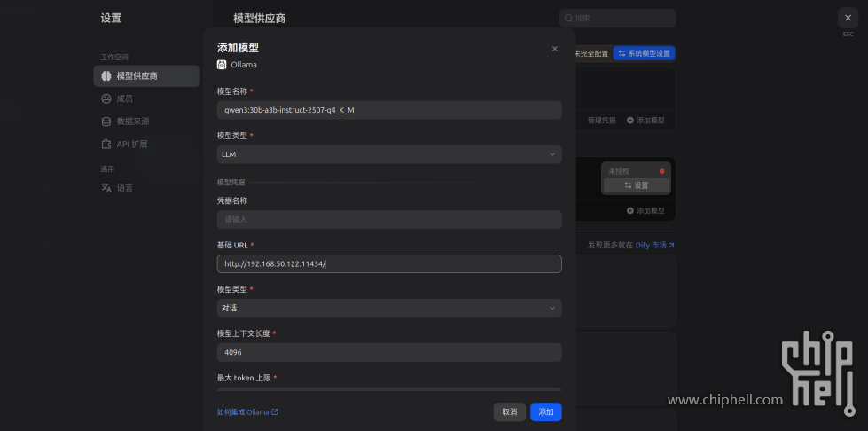Open the Dify 市场 link
868x431 pixels.
pos(655,245)
